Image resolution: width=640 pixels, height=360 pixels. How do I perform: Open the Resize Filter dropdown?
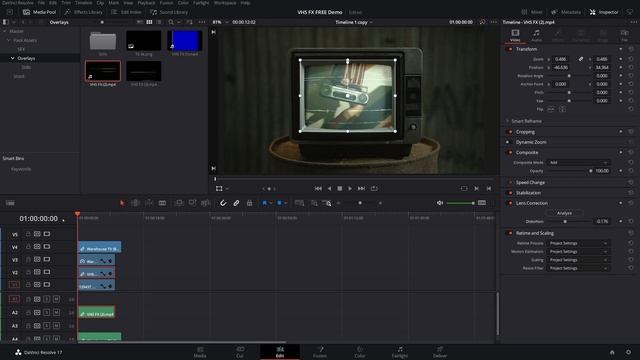pyautogui.click(x=578, y=268)
